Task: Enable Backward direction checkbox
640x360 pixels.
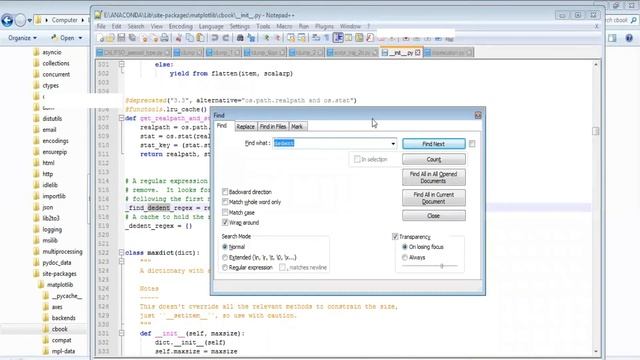Action: click(x=225, y=191)
